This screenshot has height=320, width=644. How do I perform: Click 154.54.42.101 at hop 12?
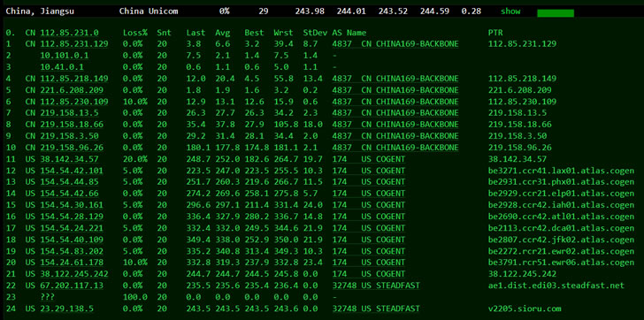click(x=72, y=171)
